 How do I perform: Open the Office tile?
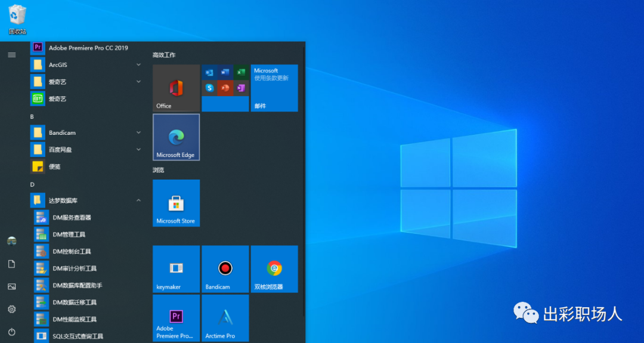coord(176,88)
